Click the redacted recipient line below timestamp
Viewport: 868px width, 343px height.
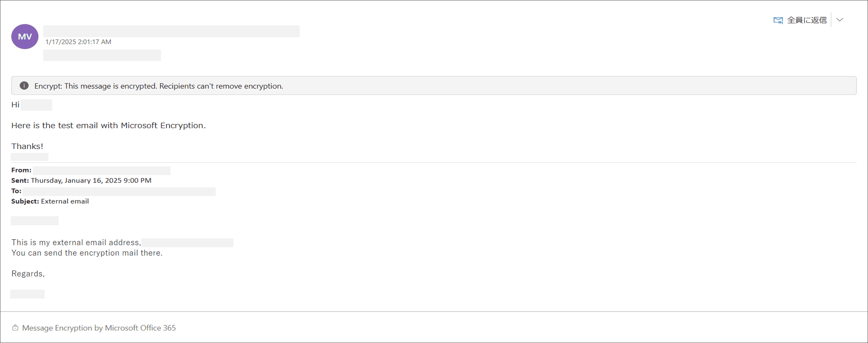pos(102,55)
